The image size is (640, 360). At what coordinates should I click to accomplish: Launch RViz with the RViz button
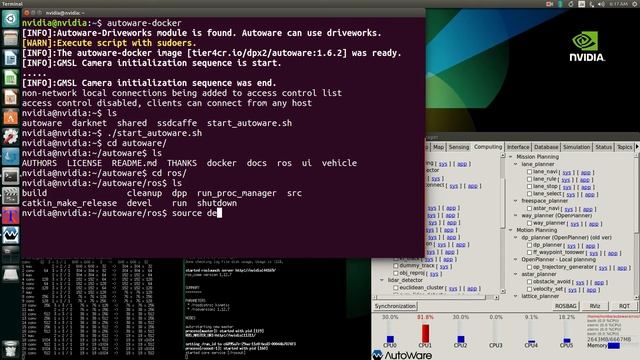coord(595,306)
